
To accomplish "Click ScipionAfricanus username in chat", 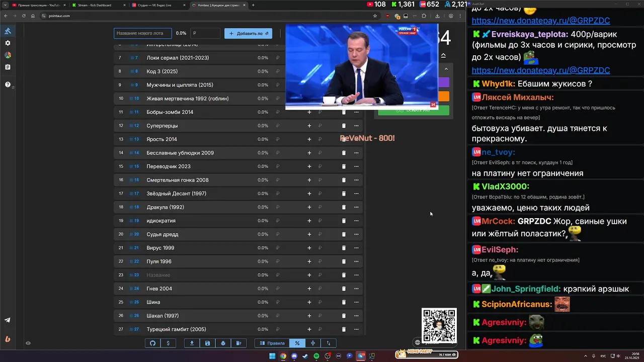I will pos(517,304).
